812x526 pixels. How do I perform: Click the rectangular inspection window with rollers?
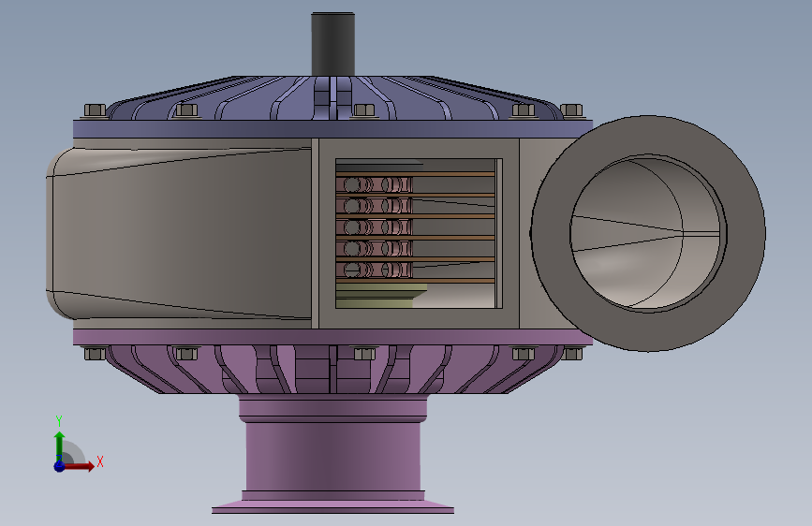tap(419, 233)
